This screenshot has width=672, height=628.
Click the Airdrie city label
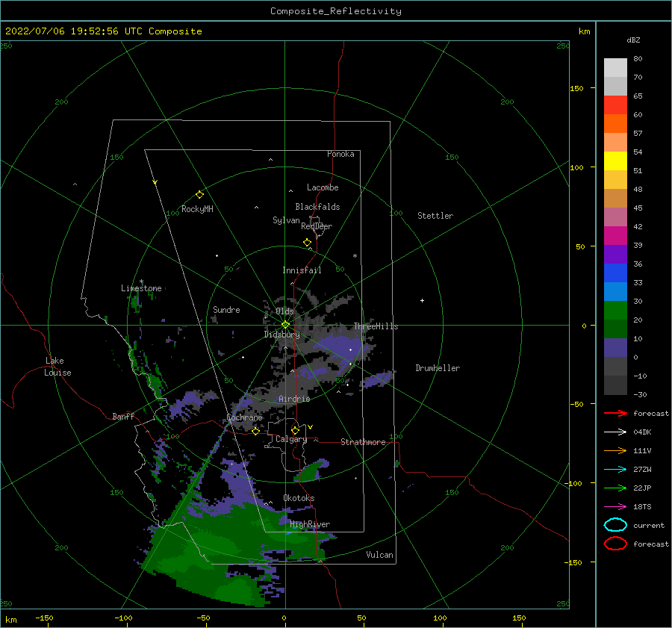pyautogui.click(x=294, y=399)
